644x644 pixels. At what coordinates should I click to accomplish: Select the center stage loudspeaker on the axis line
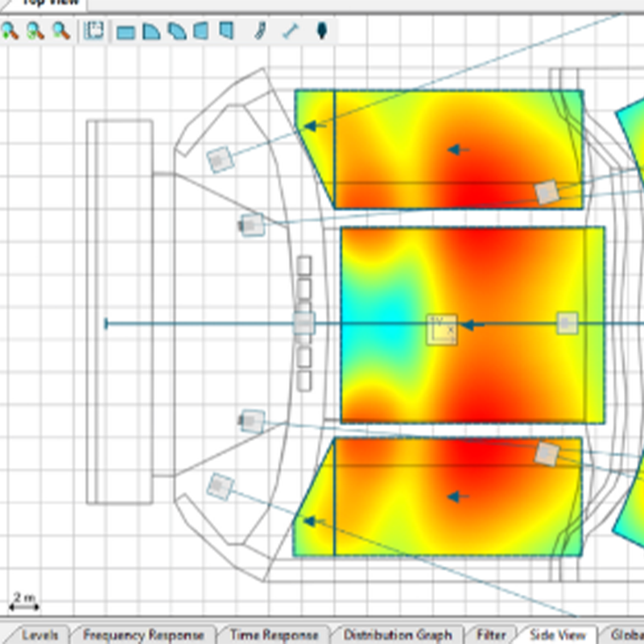tap(303, 324)
